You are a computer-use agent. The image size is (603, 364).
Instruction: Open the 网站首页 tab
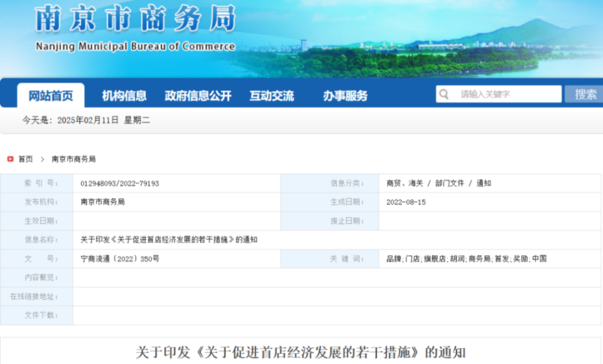[51, 96]
